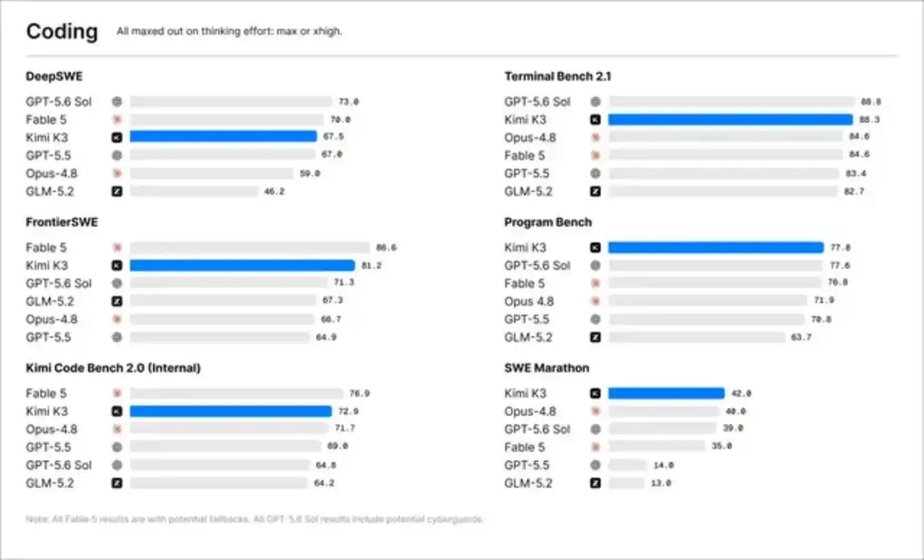Click the 88.3 score in Terminal Bench 2.1
This screenshot has width=924, height=560.
(869, 119)
